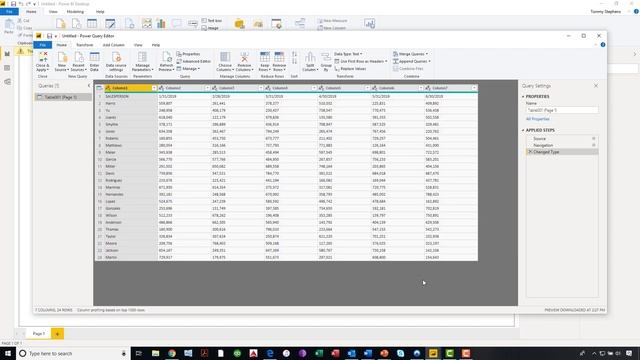Click the query Name input field
Screen dimensions: 640x360
562,110
